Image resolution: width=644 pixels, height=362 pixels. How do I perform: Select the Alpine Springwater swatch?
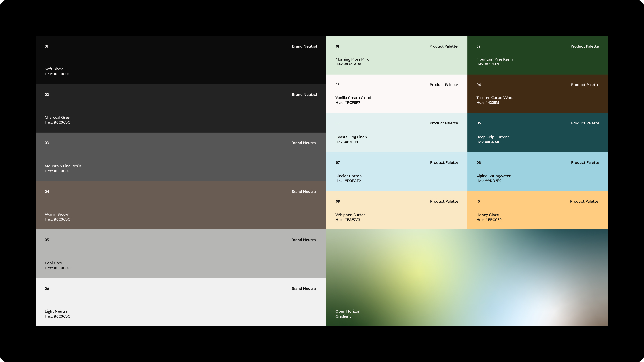[x=538, y=171]
